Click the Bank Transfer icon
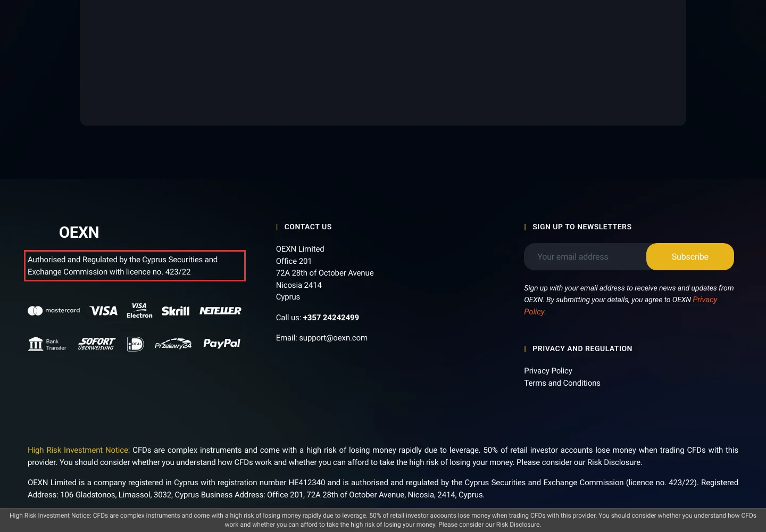The image size is (766, 532). click(x=47, y=344)
